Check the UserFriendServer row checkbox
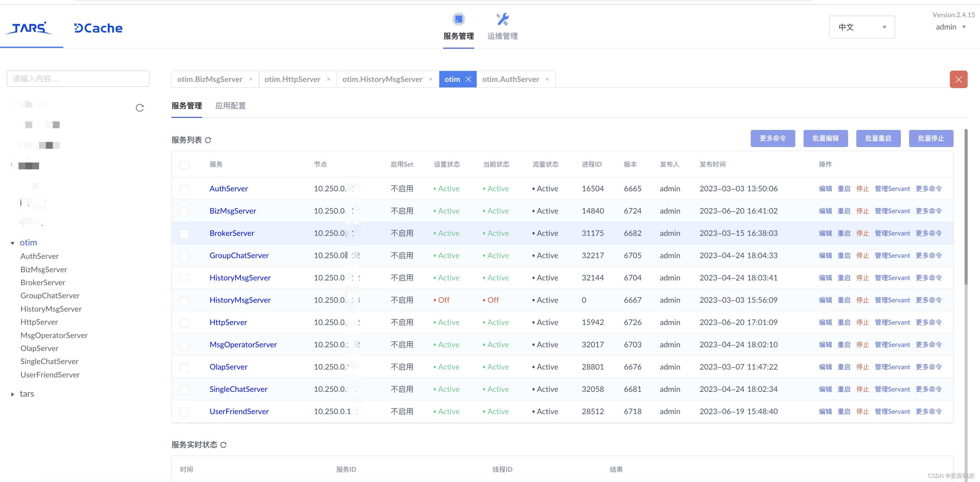 pyautogui.click(x=184, y=412)
